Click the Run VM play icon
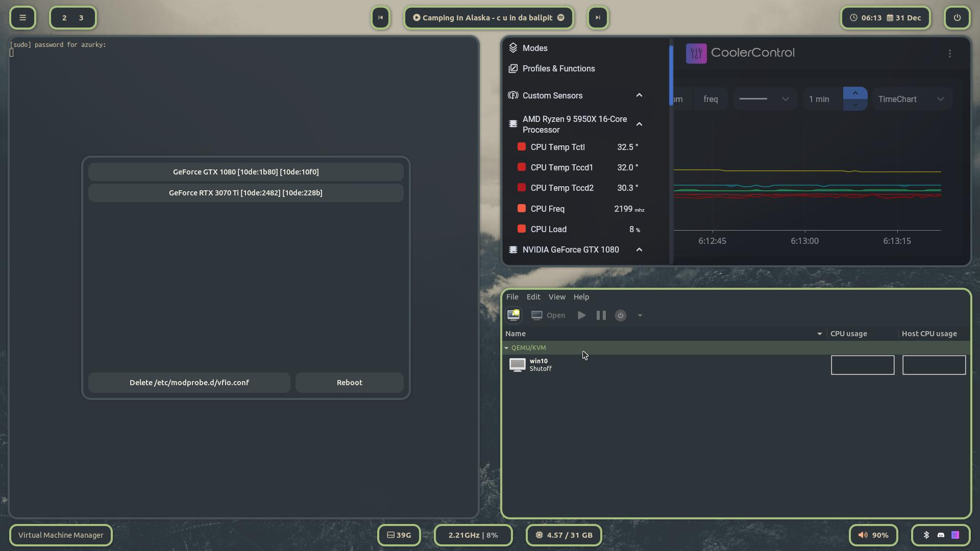Image resolution: width=980 pixels, height=551 pixels. (x=581, y=315)
